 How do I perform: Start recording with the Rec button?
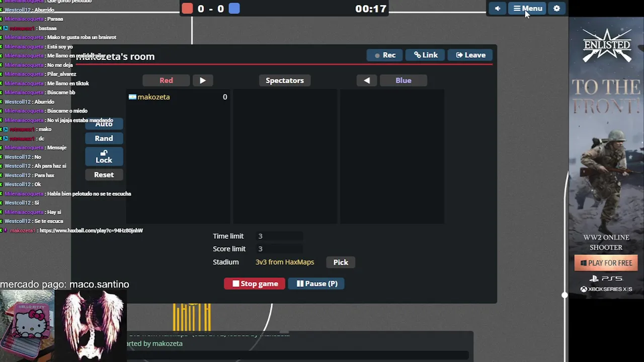click(x=384, y=55)
